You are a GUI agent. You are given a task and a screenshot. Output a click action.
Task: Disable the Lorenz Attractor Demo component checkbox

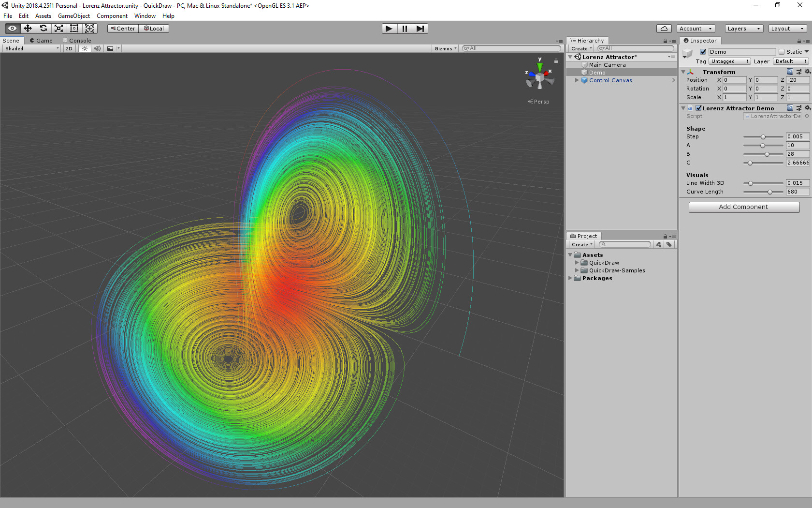click(698, 108)
